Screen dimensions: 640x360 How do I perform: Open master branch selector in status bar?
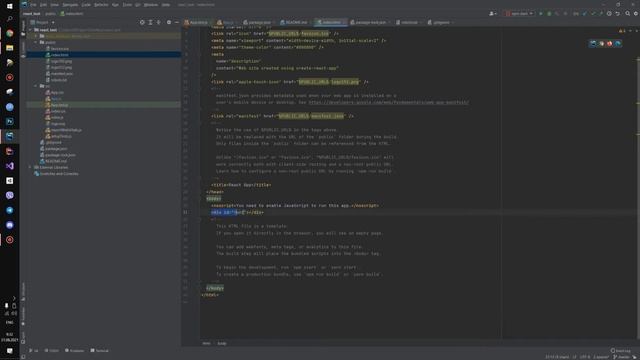[x=622, y=357]
